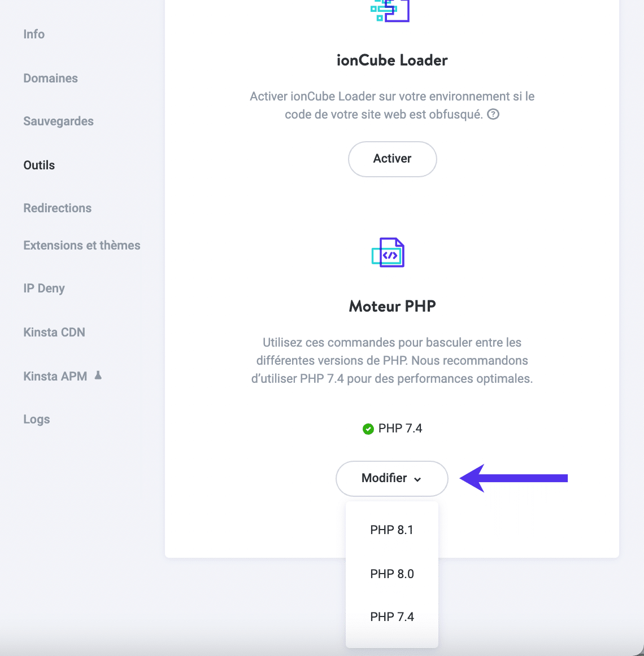Open the Info section in the sidebar

pyautogui.click(x=34, y=34)
